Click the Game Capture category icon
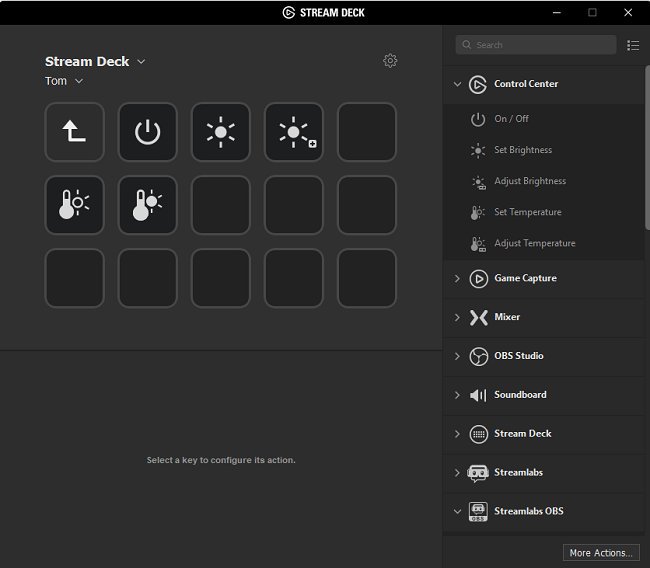This screenshot has width=650, height=568. point(478,279)
